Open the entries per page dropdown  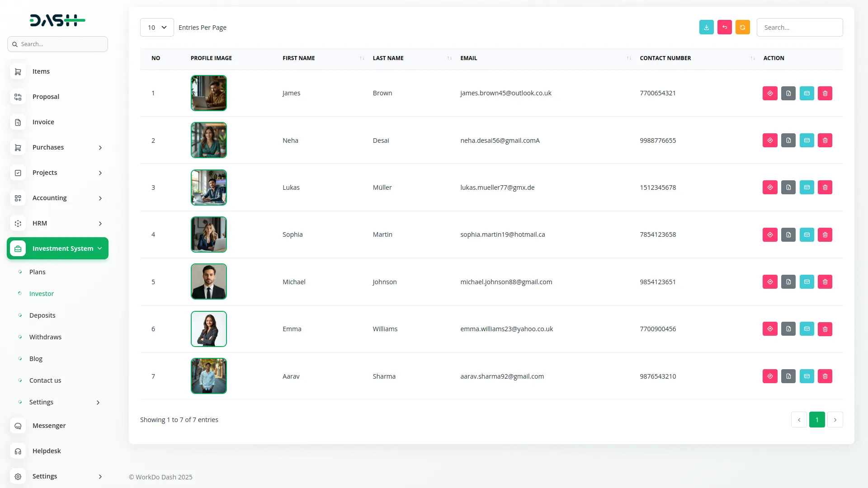157,28
